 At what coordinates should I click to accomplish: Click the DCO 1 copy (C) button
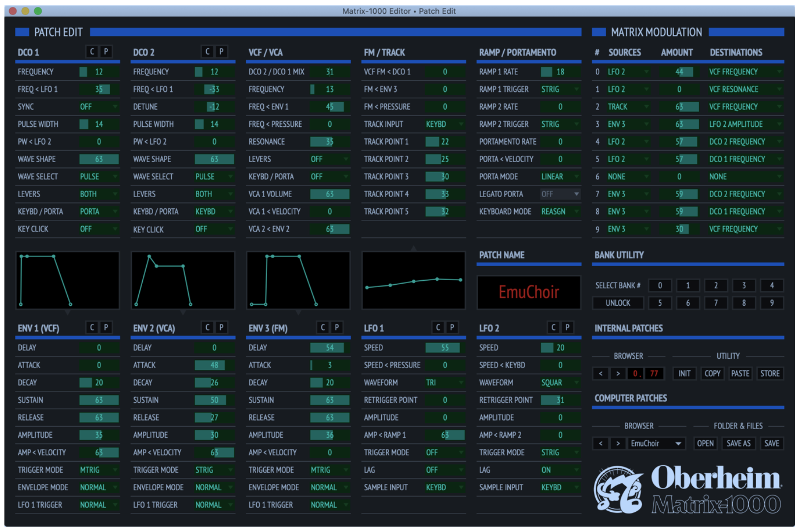pos(92,52)
